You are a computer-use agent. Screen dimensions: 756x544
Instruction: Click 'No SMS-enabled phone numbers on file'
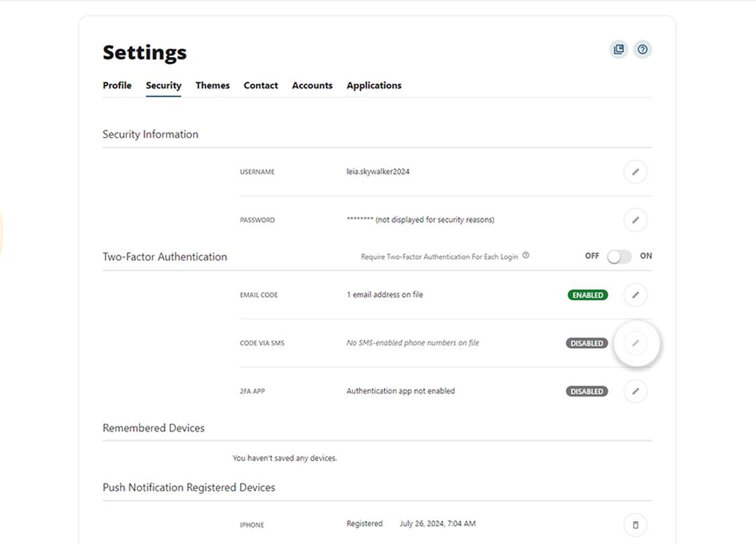tap(413, 343)
